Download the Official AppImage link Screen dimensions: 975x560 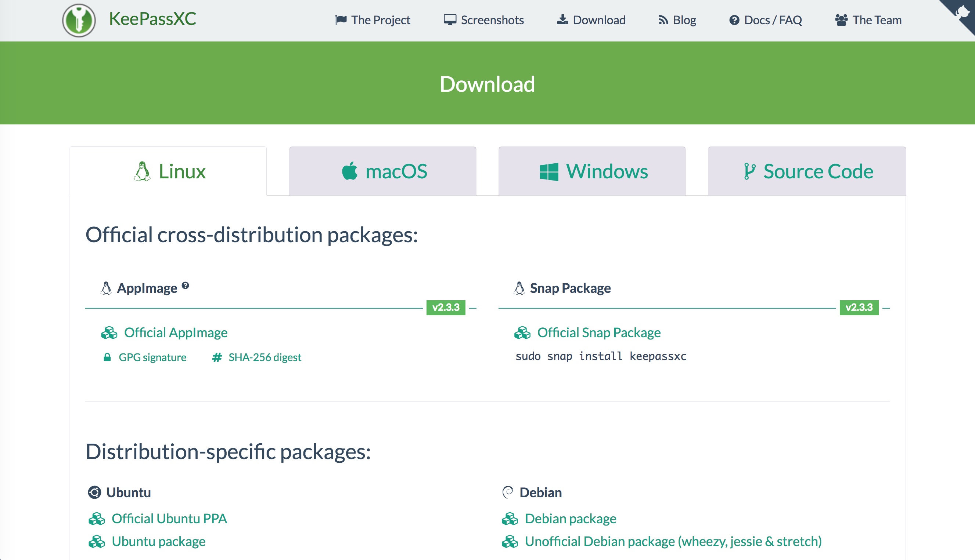point(176,333)
